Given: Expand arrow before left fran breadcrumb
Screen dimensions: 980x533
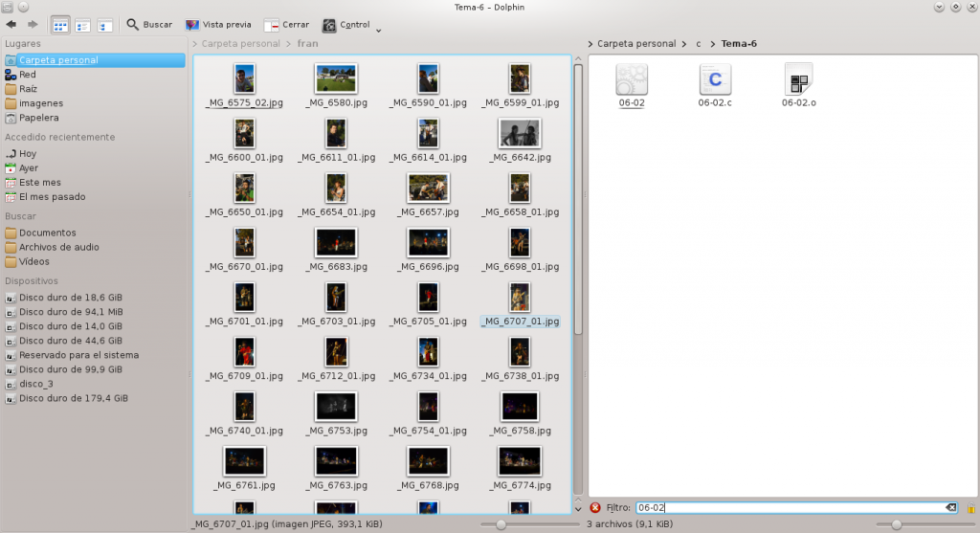Looking at the screenshot, I should click(289, 44).
